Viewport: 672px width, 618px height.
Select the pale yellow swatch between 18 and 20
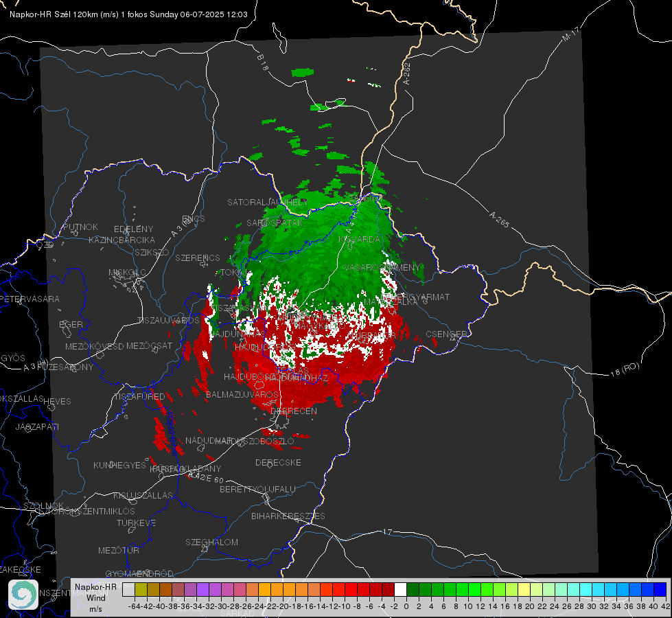524,590
